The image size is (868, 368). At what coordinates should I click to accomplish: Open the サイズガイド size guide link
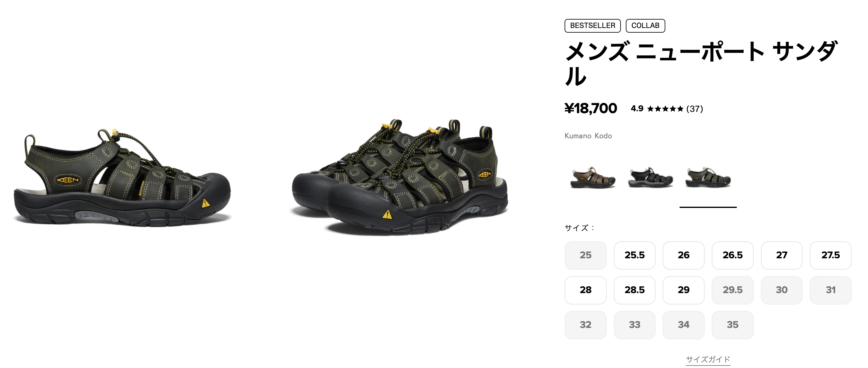click(x=708, y=359)
